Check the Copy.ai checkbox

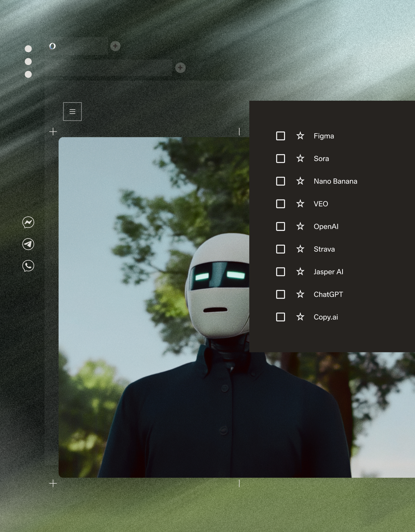281,317
